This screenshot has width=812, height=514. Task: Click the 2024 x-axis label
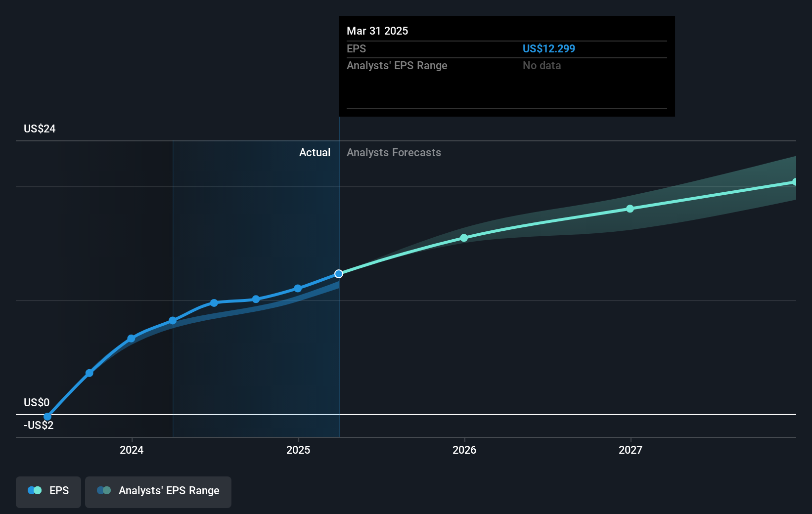[132, 450]
